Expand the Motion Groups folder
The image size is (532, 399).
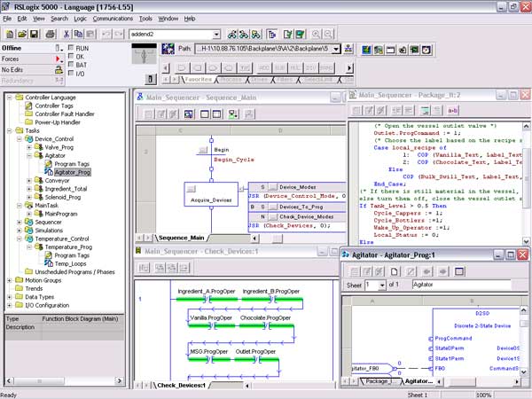pyautogui.click(x=10, y=280)
